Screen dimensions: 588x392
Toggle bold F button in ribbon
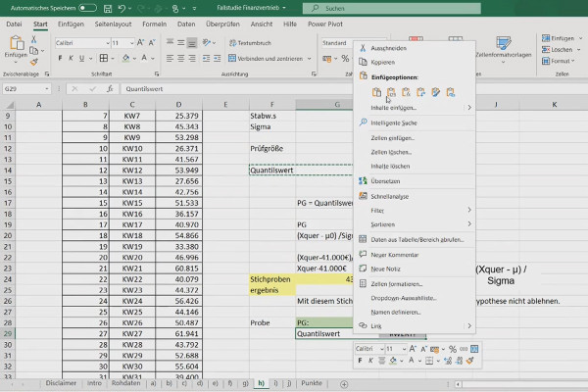tap(60, 58)
